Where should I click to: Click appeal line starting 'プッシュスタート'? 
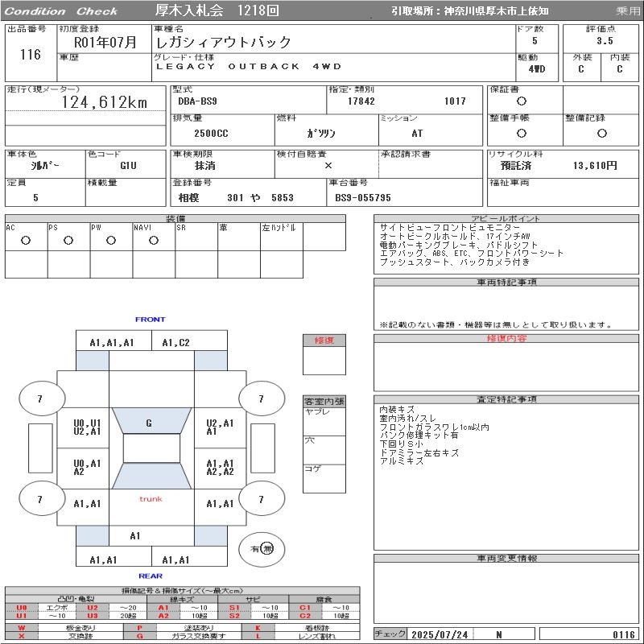click(455, 262)
